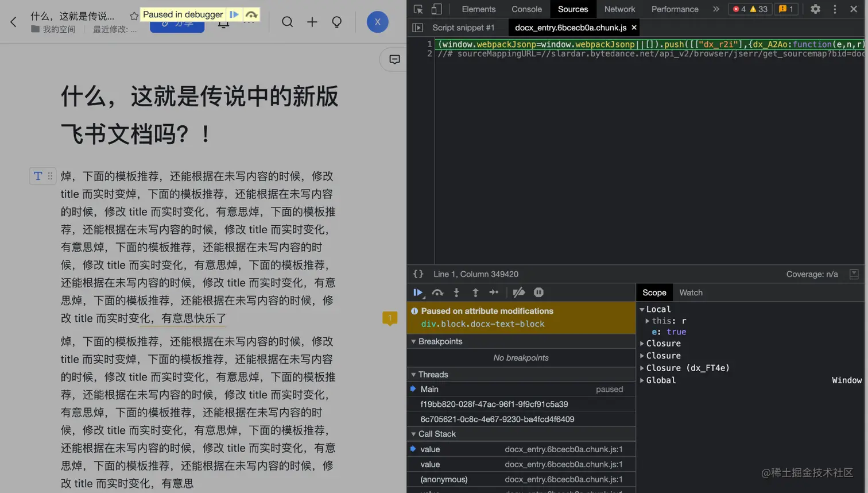Click the Step debugger button
Screen dimensions: 868x493
[494, 292]
